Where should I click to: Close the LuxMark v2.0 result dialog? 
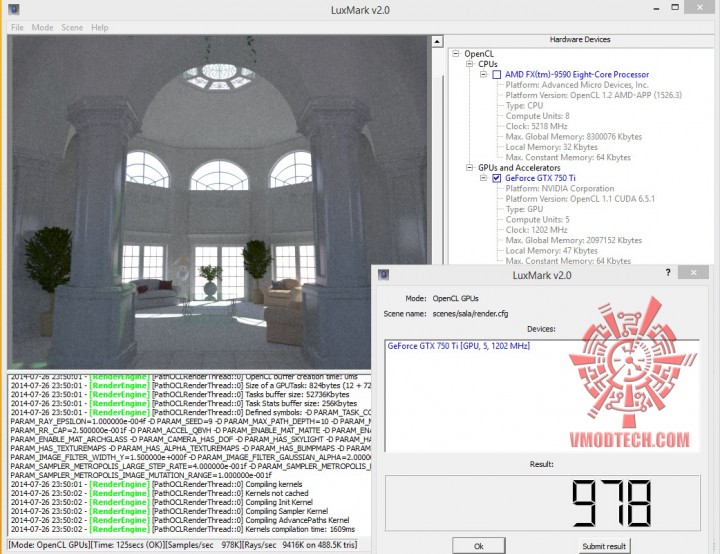pos(693,272)
